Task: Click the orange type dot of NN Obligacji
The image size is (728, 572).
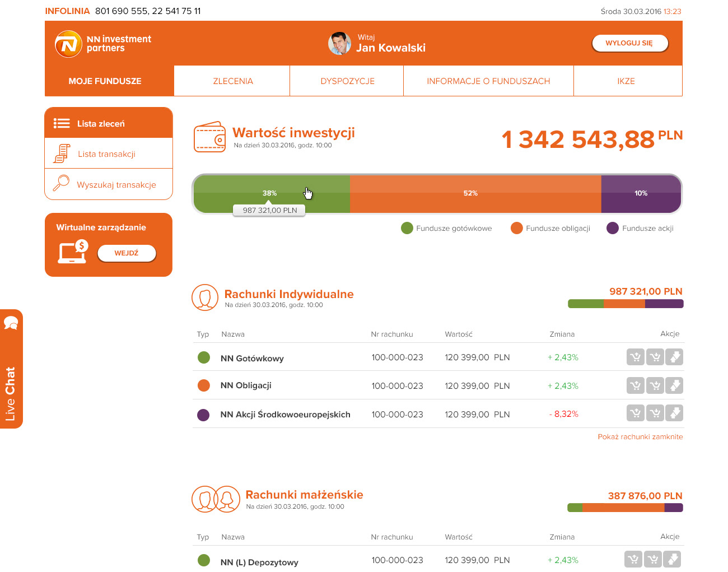Action: point(204,385)
